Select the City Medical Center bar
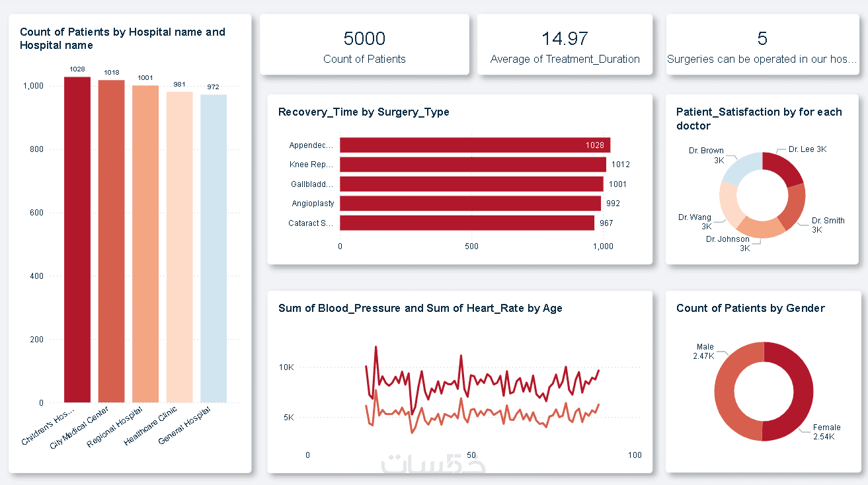868x485 pixels. click(111, 241)
